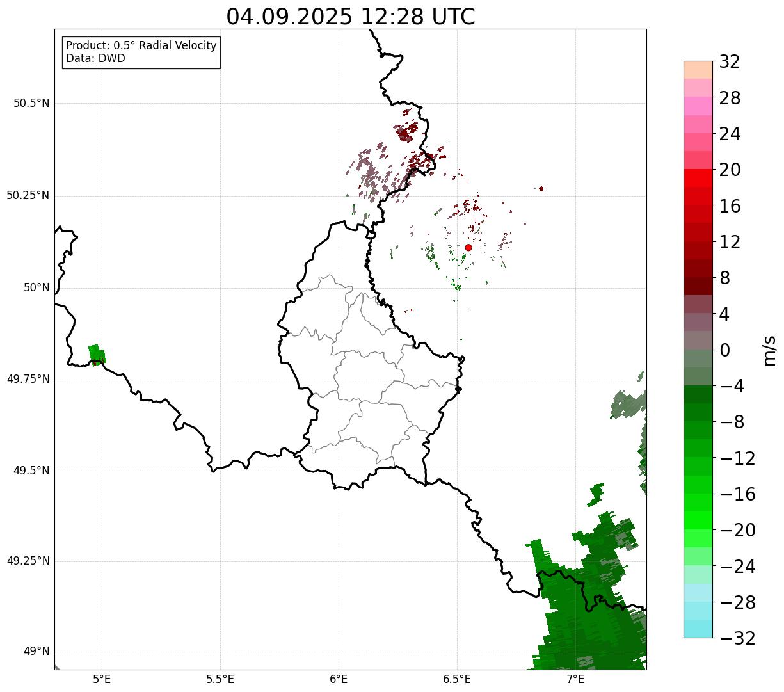This screenshot has width=784, height=692.
Task: Click the colorbar value −8 label
Action: (x=732, y=422)
